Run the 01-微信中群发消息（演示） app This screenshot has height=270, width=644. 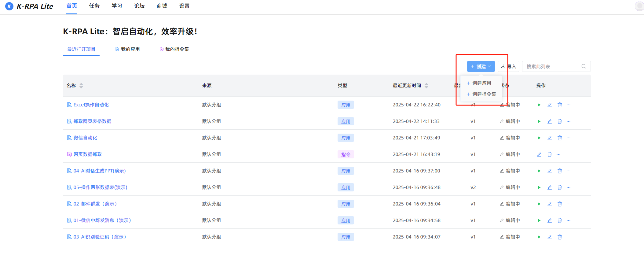(x=539, y=220)
